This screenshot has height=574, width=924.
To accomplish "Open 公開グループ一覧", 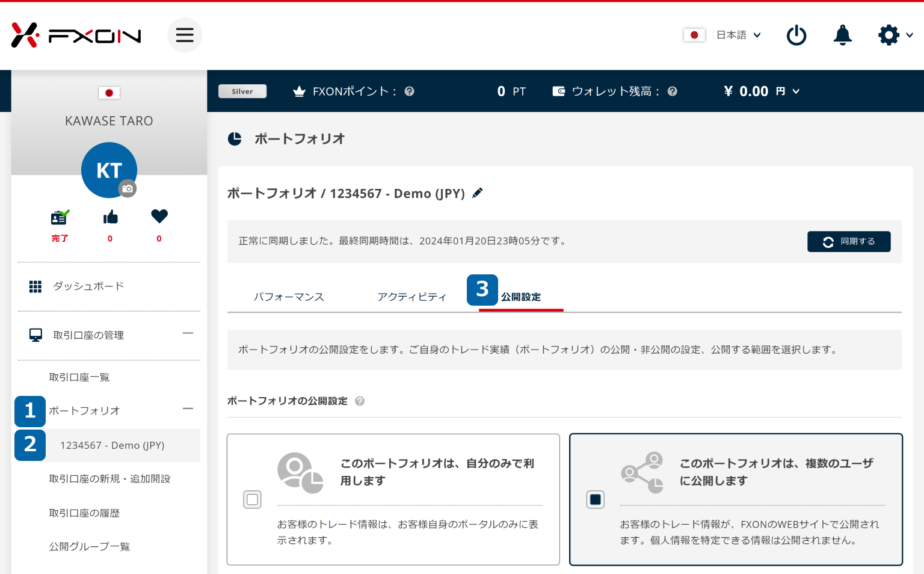I will pos(90,546).
